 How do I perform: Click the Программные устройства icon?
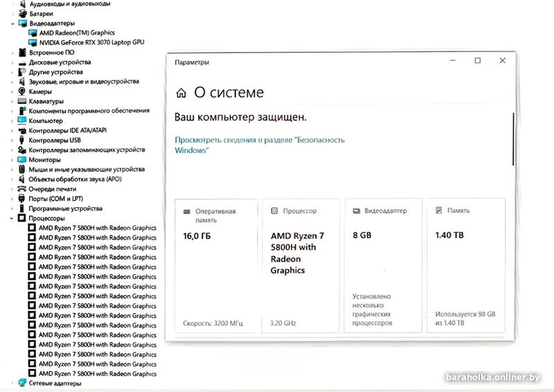(22, 208)
